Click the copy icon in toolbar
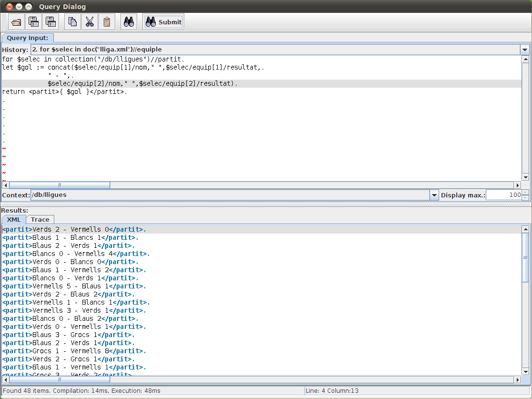This screenshot has width=532, height=399. (72, 22)
